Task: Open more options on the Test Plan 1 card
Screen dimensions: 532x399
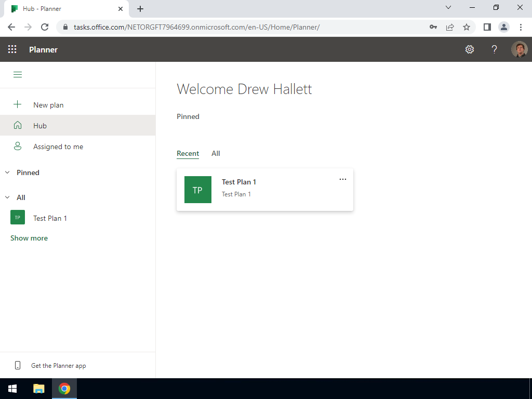Action: [x=343, y=179]
